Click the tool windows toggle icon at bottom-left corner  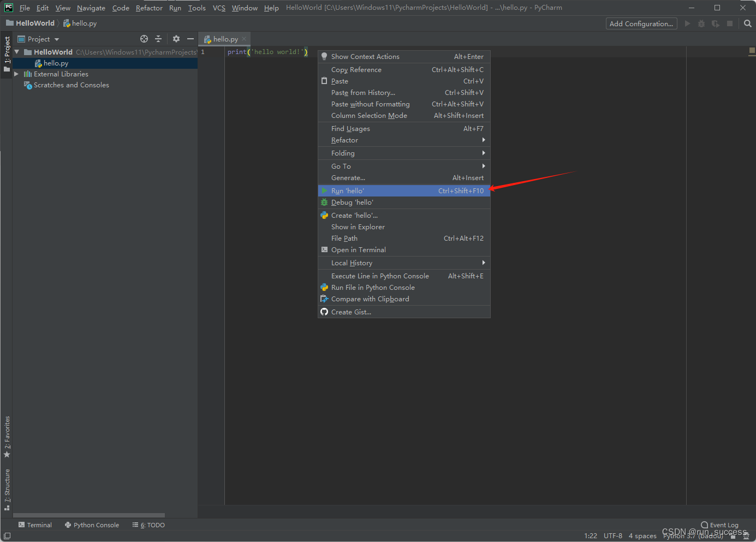pyautogui.click(x=7, y=536)
